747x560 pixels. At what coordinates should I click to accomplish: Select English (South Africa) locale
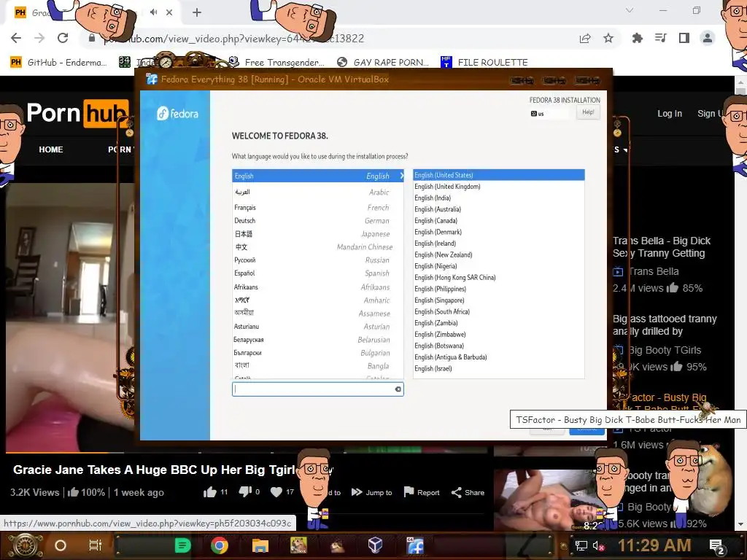(x=499, y=312)
